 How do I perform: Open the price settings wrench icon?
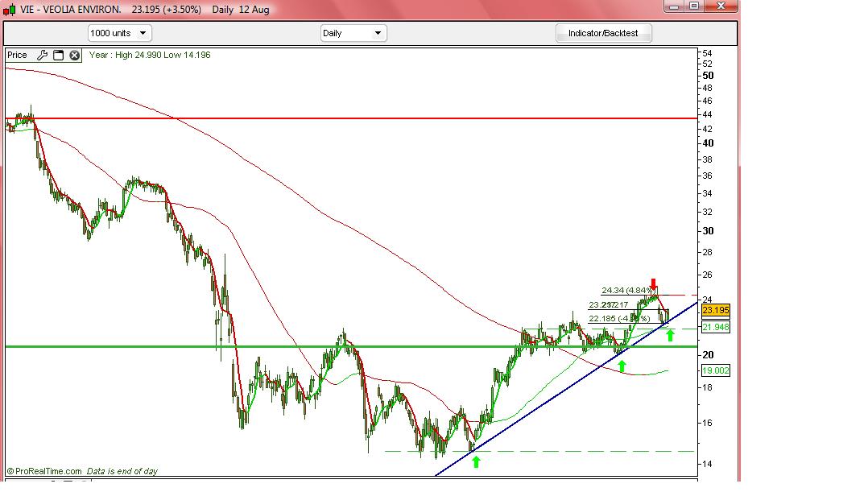coord(42,55)
